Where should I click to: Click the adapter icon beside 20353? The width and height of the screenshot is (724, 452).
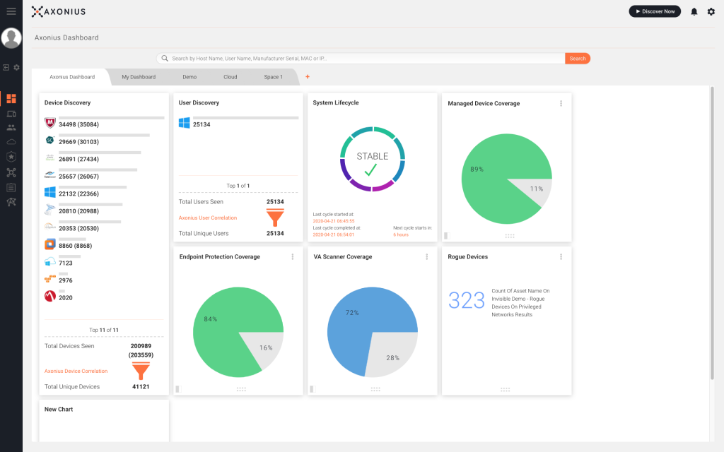[50, 226]
